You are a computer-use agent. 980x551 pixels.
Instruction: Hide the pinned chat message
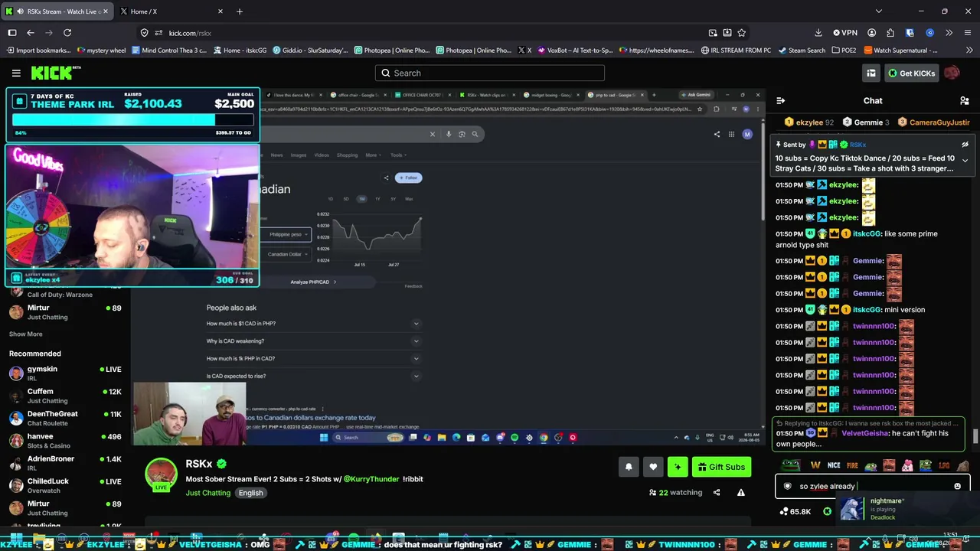[965, 145]
